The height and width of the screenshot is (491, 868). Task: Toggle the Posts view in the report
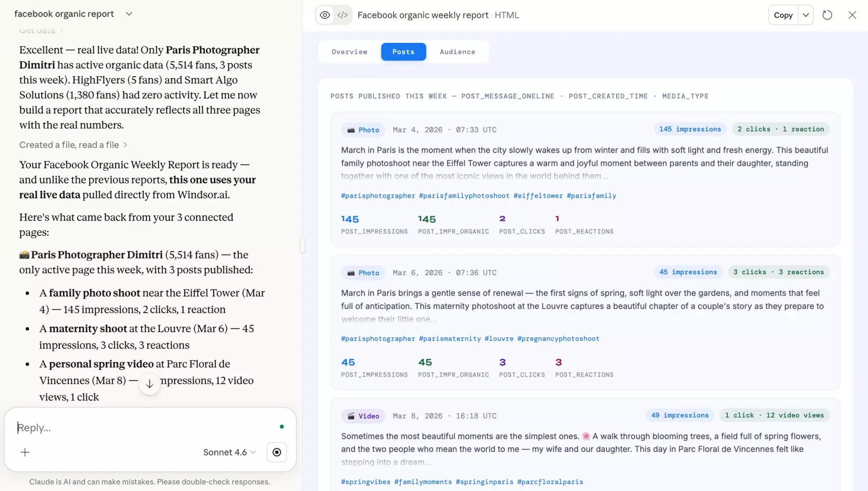tap(403, 51)
